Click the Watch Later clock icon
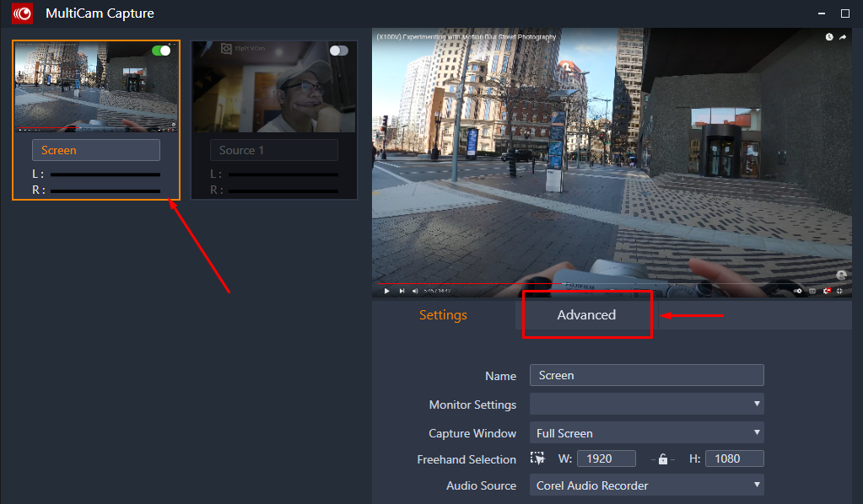Viewport: 863px width, 504px height. click(829, 37)
